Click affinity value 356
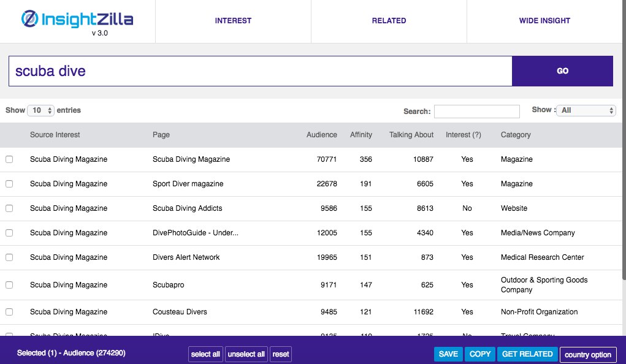 365,159
